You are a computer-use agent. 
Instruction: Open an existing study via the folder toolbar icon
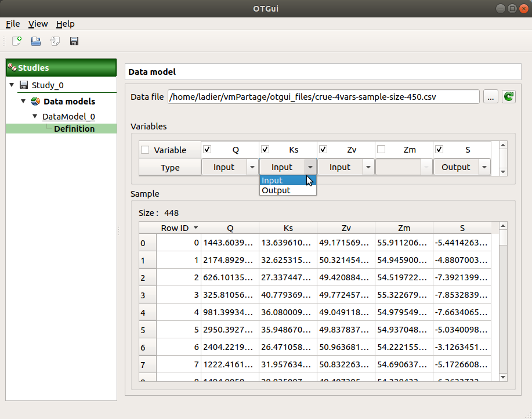pos(35,41)
